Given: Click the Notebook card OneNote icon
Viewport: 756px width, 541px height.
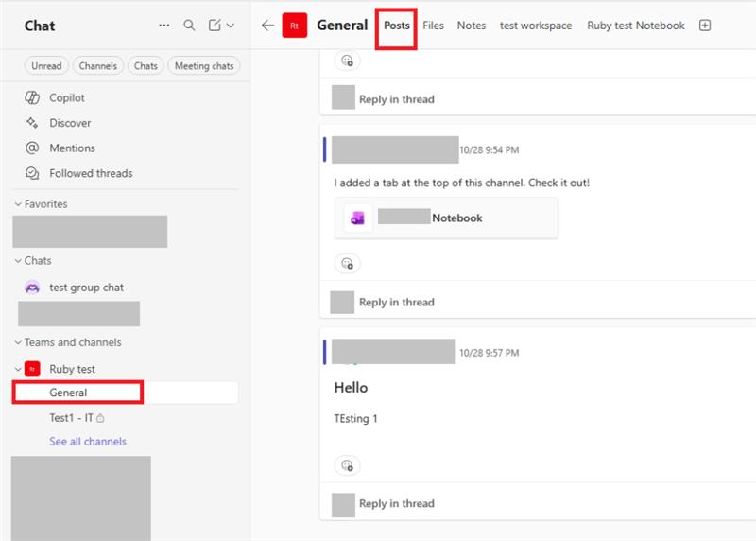Looking at the screenshot, I should 357,218.
